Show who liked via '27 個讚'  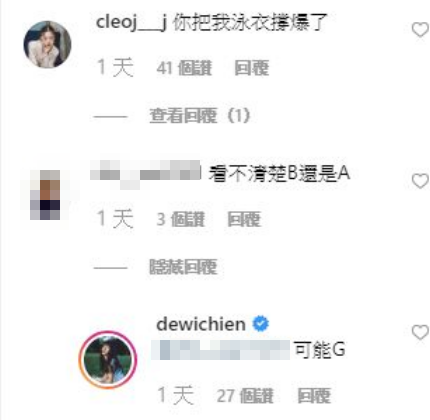coord(245,396)
